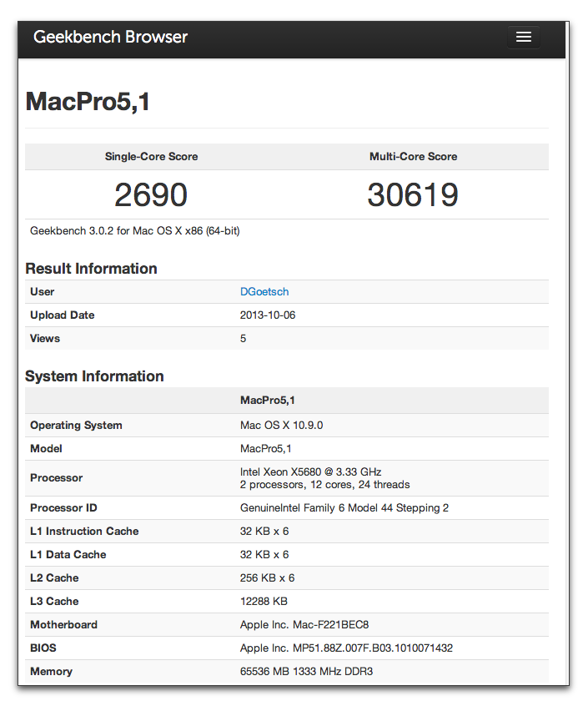Click the Processor ID row label

coord(63,508)
